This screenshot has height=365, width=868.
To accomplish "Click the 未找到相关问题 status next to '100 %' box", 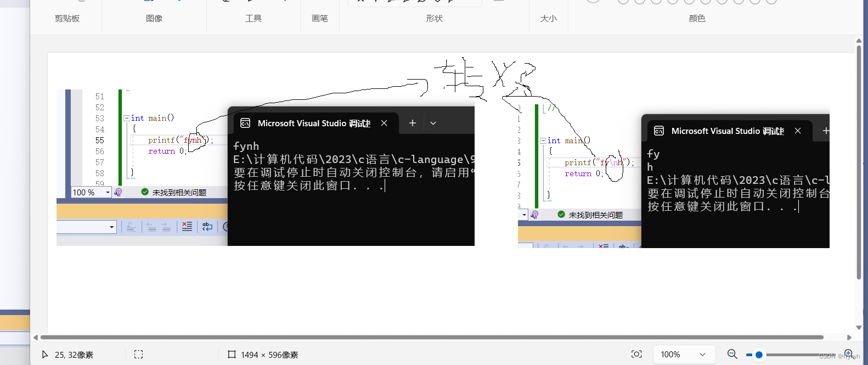I will click(x=179, y=192).
